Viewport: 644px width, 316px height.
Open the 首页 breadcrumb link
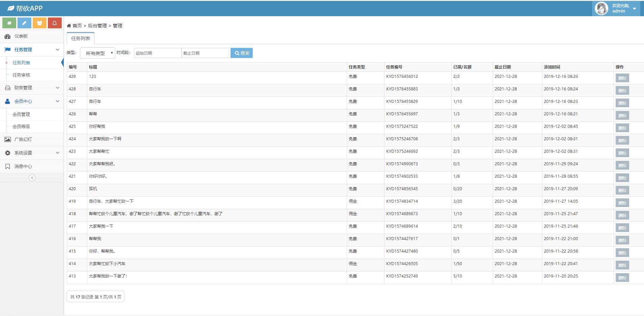point(76,25)
